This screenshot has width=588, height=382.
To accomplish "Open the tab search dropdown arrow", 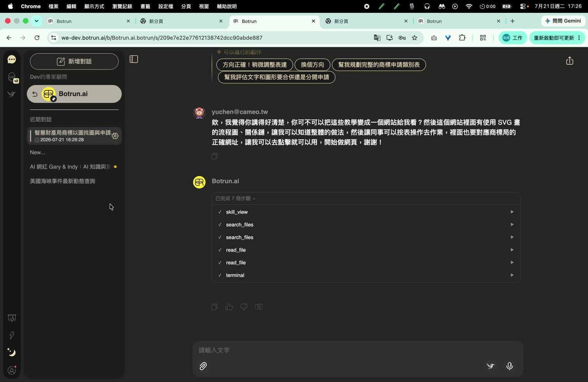I will tap(37, 21).
